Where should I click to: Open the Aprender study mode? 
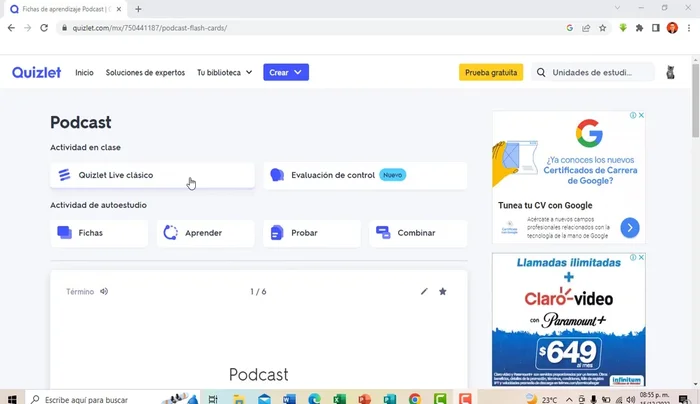coord(205,233)
